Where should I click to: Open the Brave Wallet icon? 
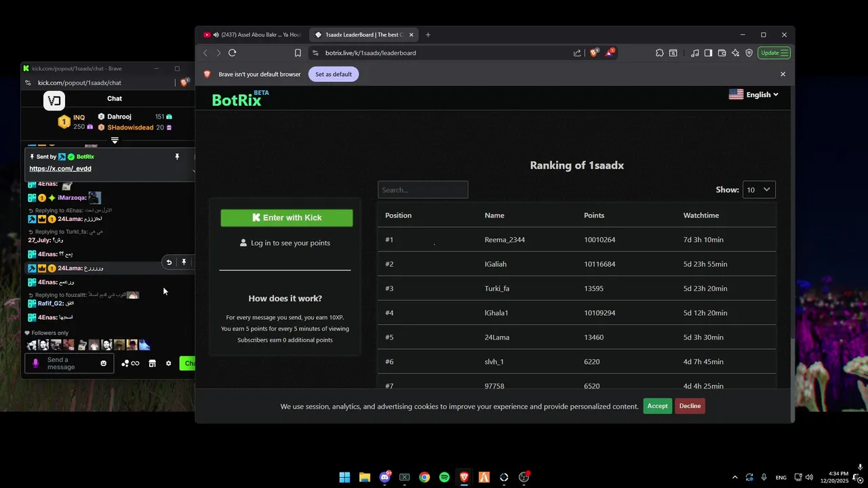(x=722, y=53)
